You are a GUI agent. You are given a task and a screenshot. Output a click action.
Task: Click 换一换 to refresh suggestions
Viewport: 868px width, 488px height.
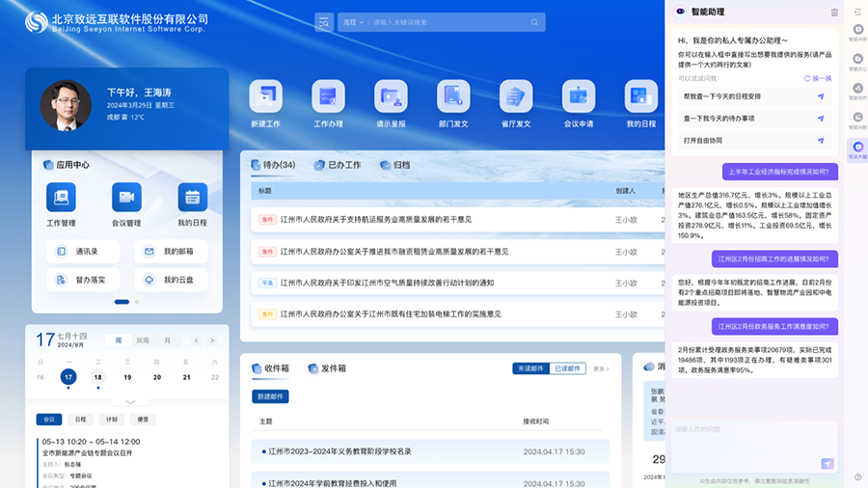(818, 78)
